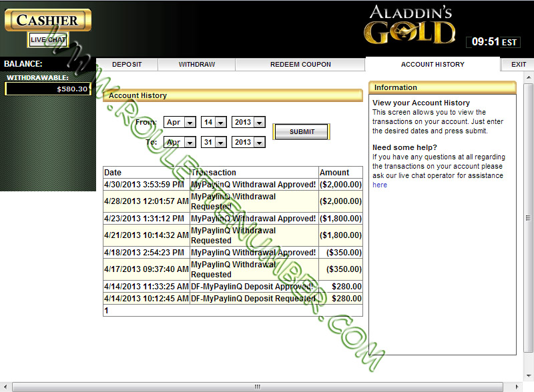Select the 4/17/2013 09:37:40 AM date cell
Viewport: 534px width, 392px height.
[146, 269]
